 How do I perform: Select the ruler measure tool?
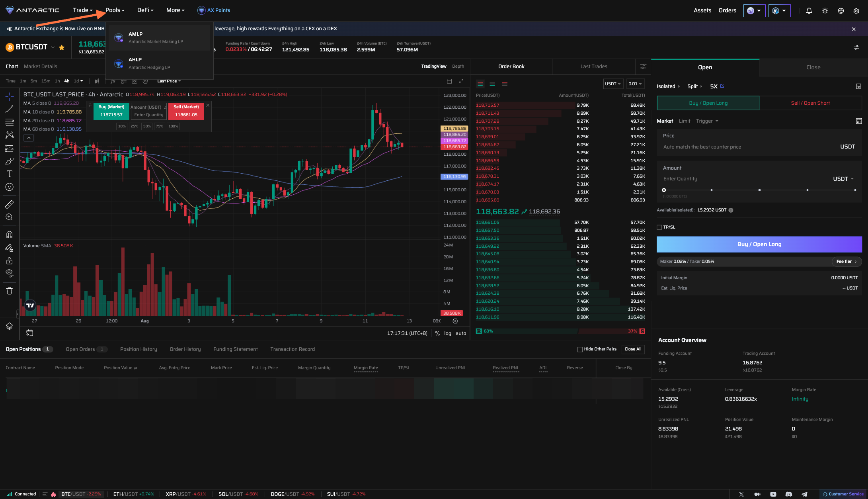10,204
